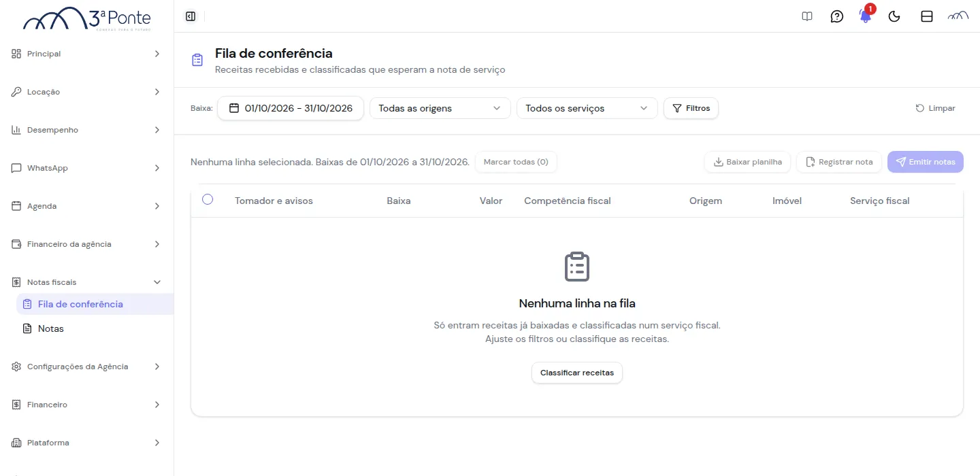Expand the Locação menu chevron
Screen dimensions: 980x476
pos(157,92)
